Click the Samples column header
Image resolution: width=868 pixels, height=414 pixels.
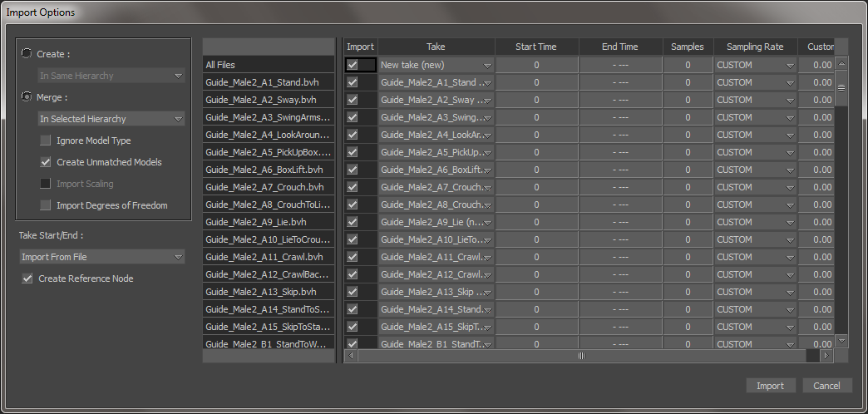pyautogui.click(x=688, y=47)
